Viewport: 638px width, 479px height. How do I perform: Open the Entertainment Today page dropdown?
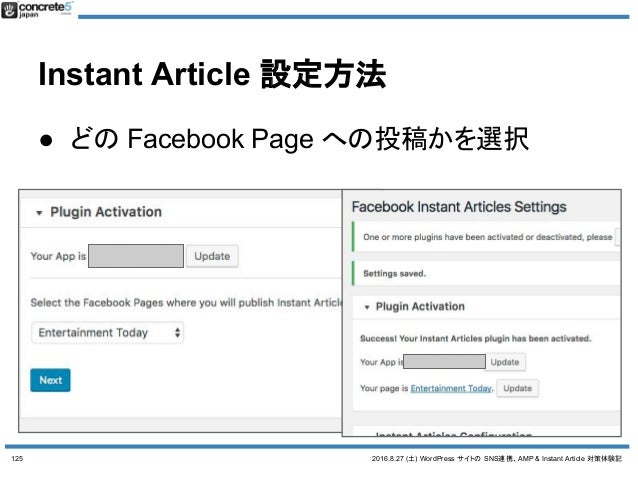point(107,333)
